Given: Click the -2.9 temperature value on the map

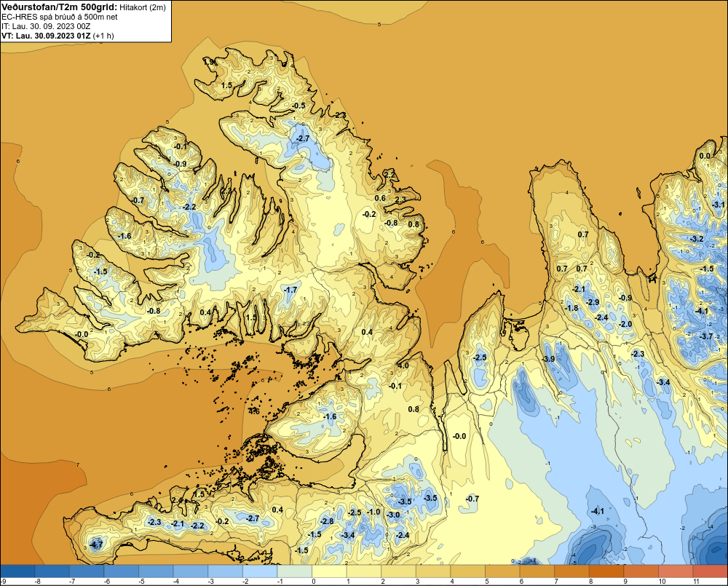Looking at the screenshot, I should pyautogui.click(x=593, y=302).
